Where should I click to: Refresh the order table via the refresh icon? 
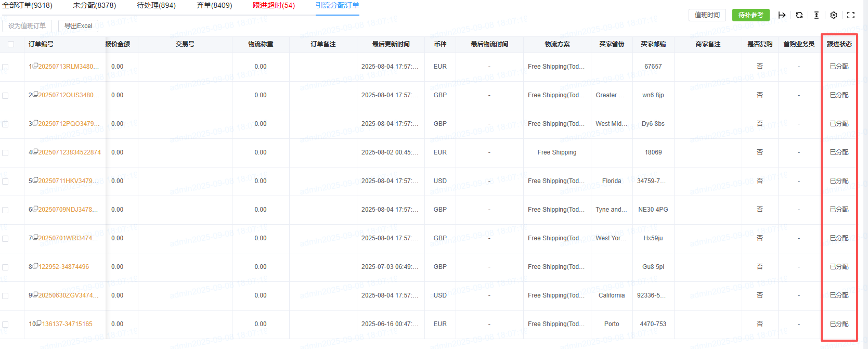(x=799, y=15)
